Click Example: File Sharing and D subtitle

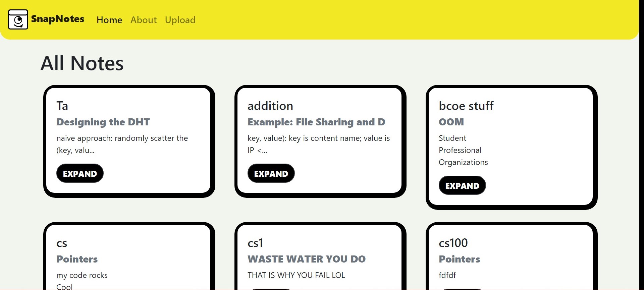coord(316,122)
